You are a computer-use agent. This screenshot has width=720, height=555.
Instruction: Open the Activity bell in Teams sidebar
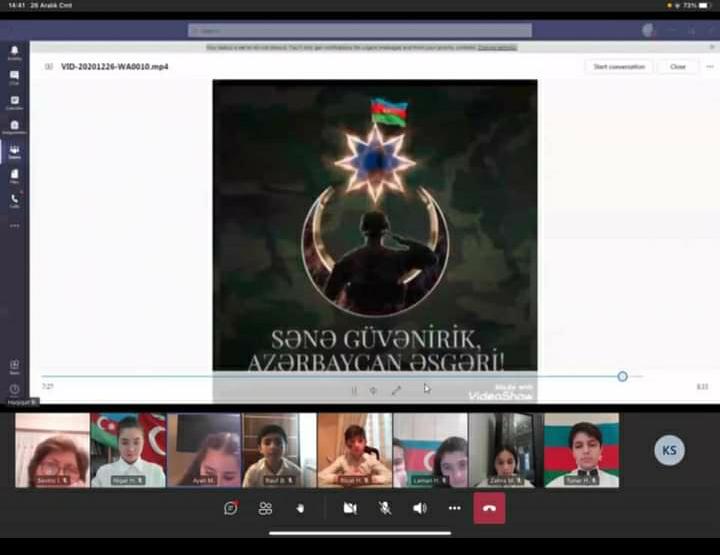14,52
